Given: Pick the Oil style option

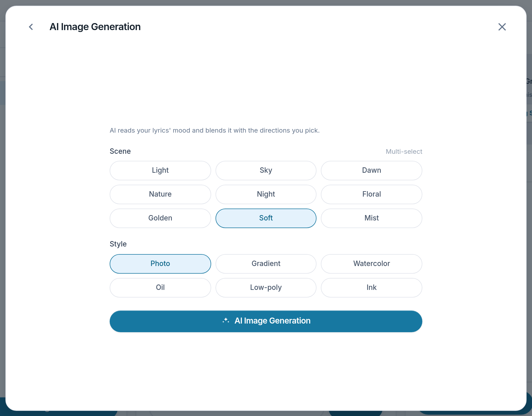Looking at the screenshot, I should pyautogui.click(x=160, y=288).
